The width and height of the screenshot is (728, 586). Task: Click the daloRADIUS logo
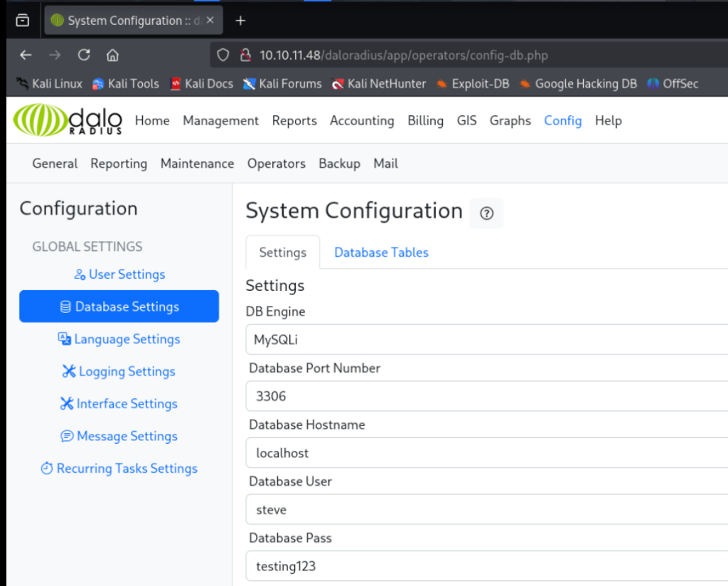[68, 119]
